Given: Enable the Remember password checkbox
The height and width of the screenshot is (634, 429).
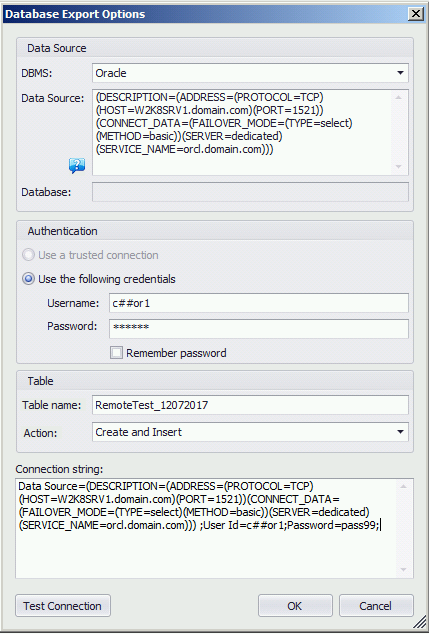Looking at the screenshot, I should (x=116, y=353).
